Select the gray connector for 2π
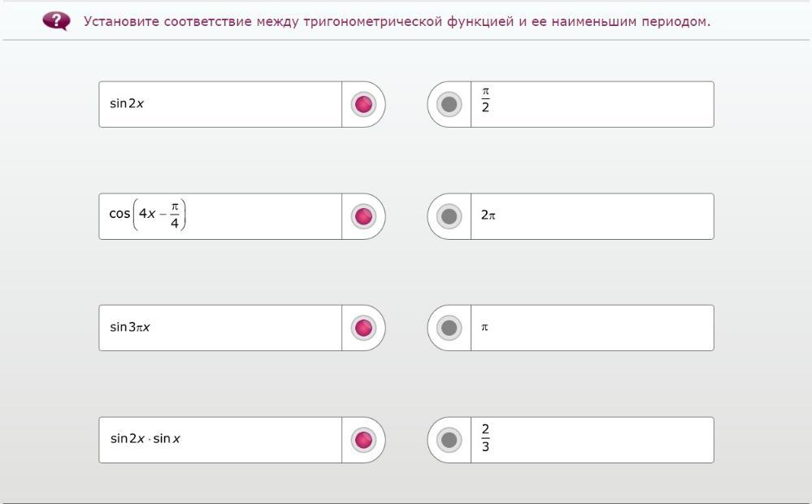 click(449, 216)
